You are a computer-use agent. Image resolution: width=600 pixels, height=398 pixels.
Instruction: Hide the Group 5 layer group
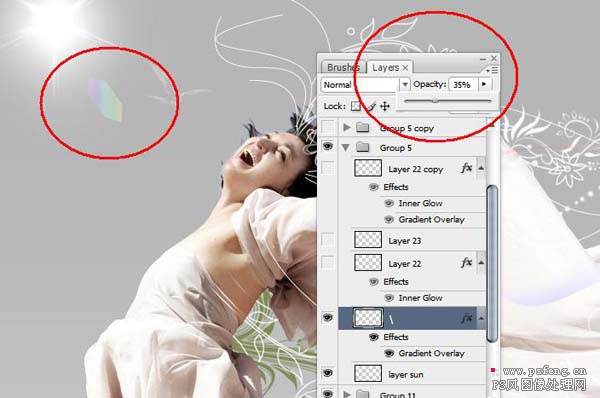point(328,146)
